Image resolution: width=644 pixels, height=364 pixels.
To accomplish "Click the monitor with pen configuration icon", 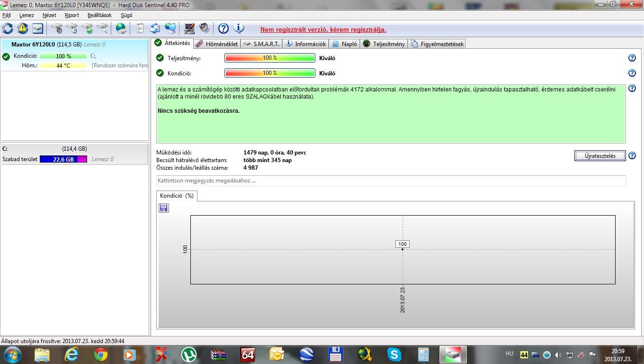I will [x=189, y=28].
